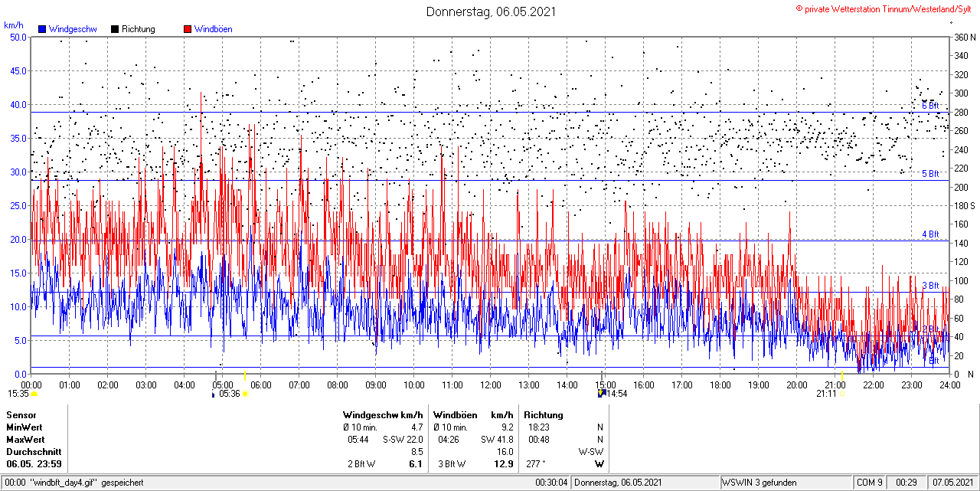980x491 pixels.
Task: Click the '5 Bft' line label
Action: click(929, 174)
